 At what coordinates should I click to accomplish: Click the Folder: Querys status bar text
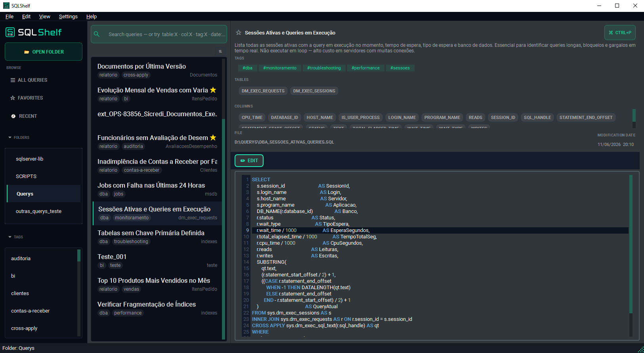click(x=18, y=348)
